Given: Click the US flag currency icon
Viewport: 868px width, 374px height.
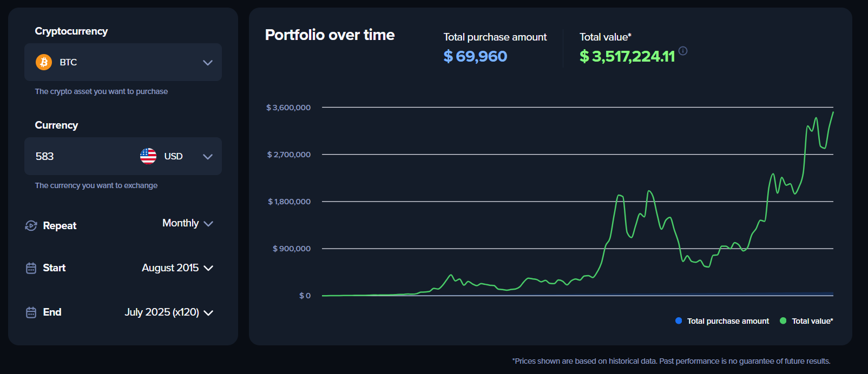Looking at the screenshot, I should coord(148,156).
